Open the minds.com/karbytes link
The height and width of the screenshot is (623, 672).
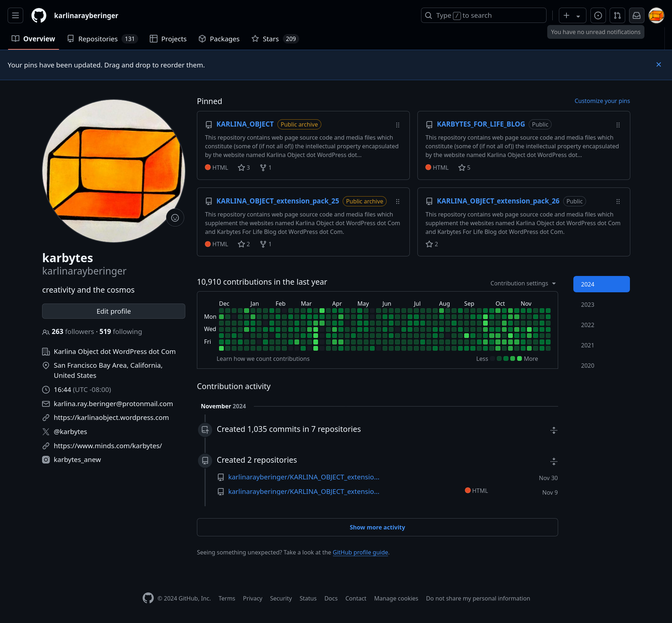click(108, 446)
